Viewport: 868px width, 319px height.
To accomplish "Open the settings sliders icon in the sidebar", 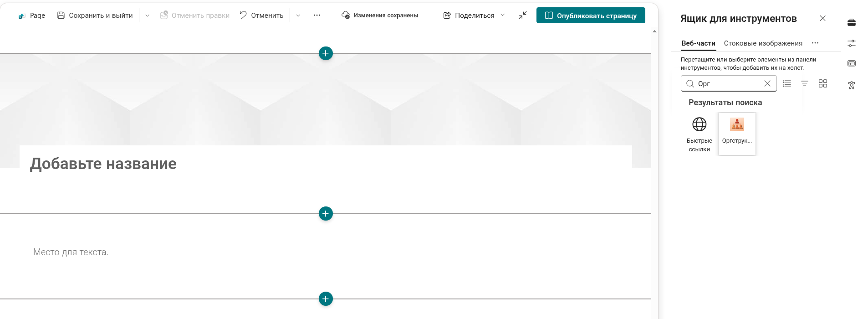I will [x=852, y=43].
